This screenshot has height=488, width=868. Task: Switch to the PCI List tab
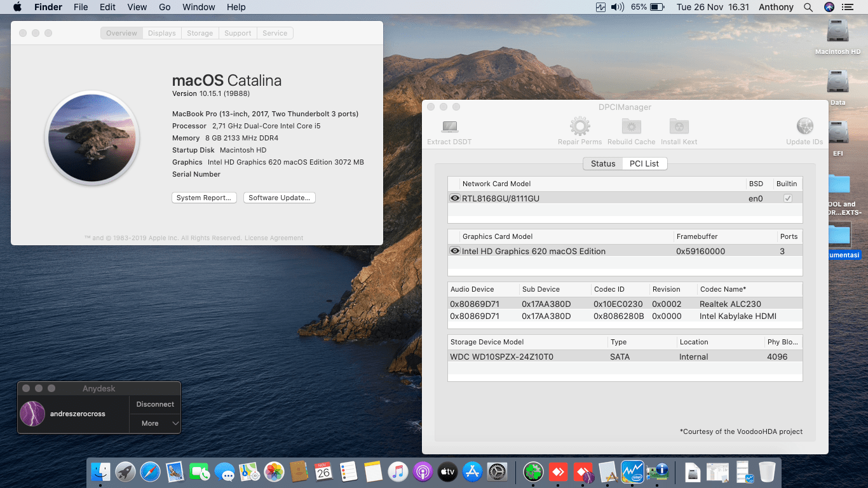tap(644, 163)
